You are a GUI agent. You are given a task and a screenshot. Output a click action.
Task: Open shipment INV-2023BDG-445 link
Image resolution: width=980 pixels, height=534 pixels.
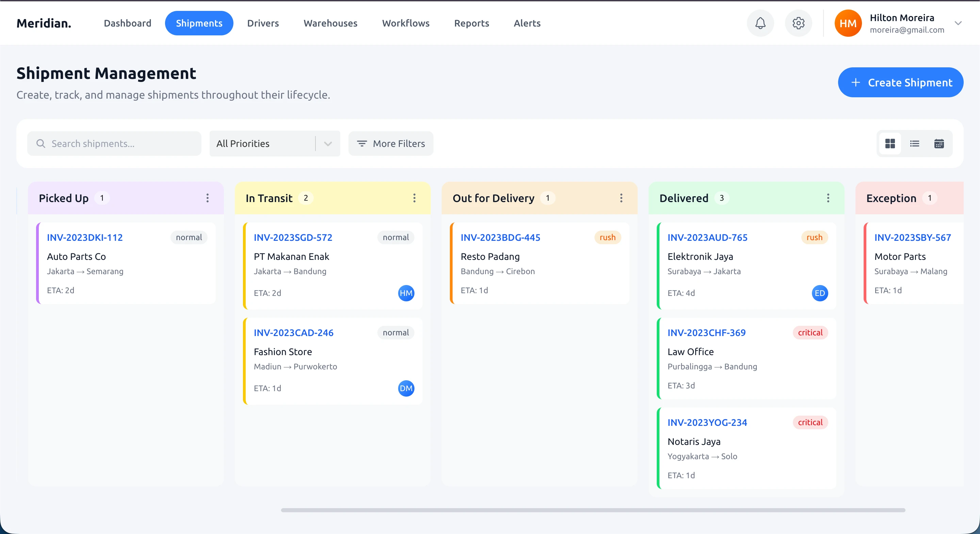[500, 237]
